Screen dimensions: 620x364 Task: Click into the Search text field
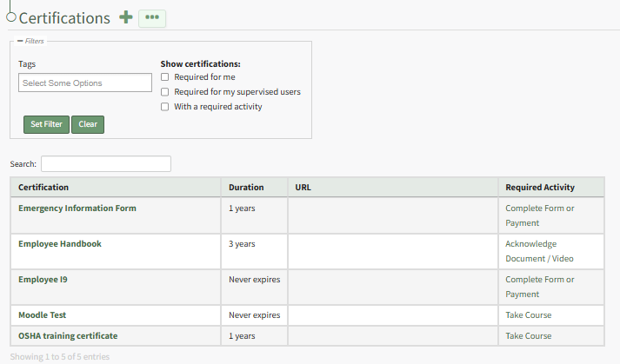[x=106, y=163]
